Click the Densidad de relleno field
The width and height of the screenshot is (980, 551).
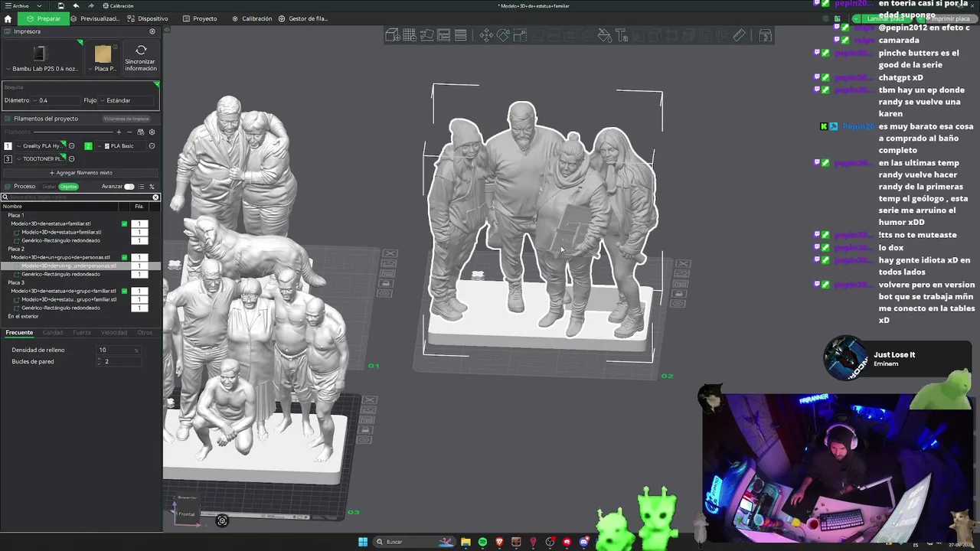pyautogui.click(x=119, y=350)
